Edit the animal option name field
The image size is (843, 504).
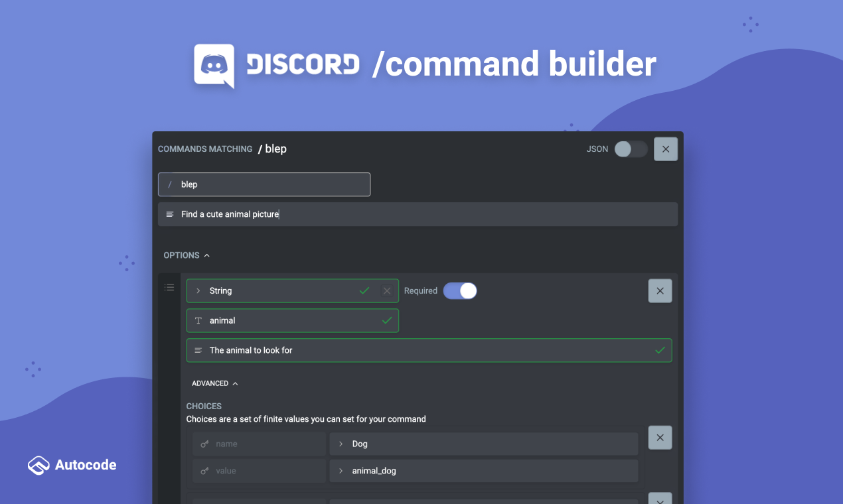coord(293,320)
